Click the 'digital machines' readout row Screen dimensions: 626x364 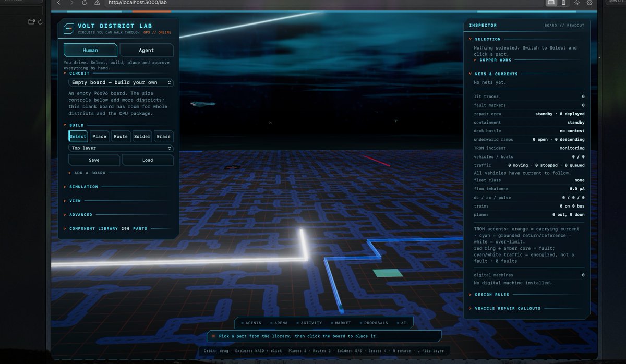click(x=529, y=275)
